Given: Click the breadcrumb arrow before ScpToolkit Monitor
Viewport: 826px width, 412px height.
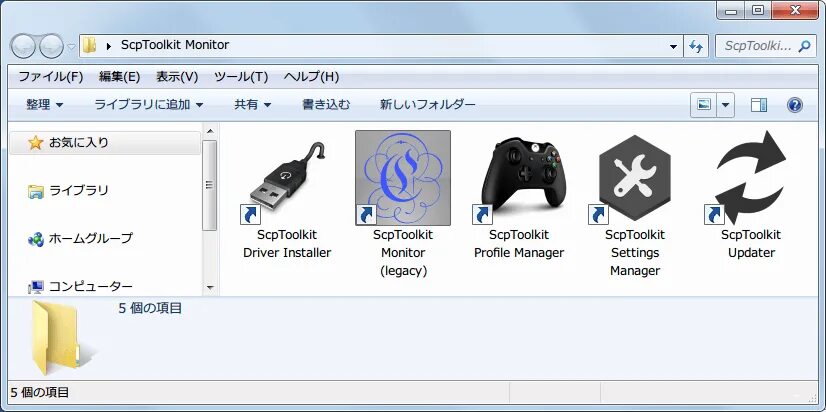Looking at the screenshot, I should [x=109, y=46].
